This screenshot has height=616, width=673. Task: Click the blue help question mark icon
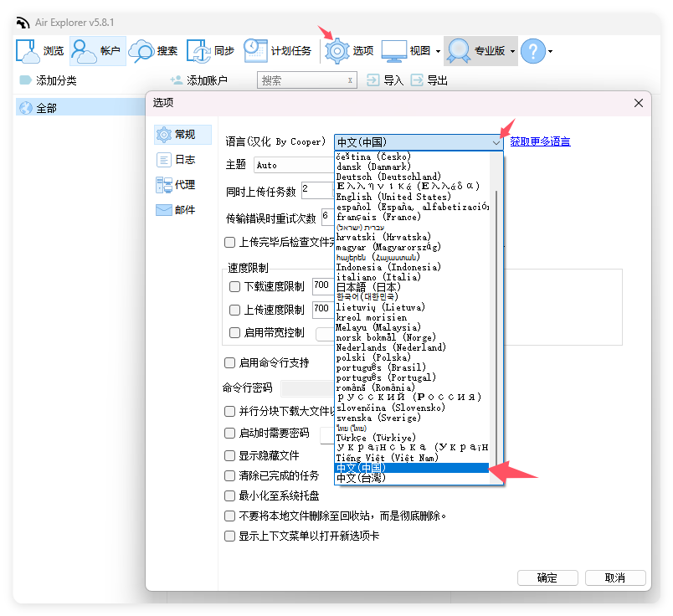pyautogui.click(x=532, y=51)
